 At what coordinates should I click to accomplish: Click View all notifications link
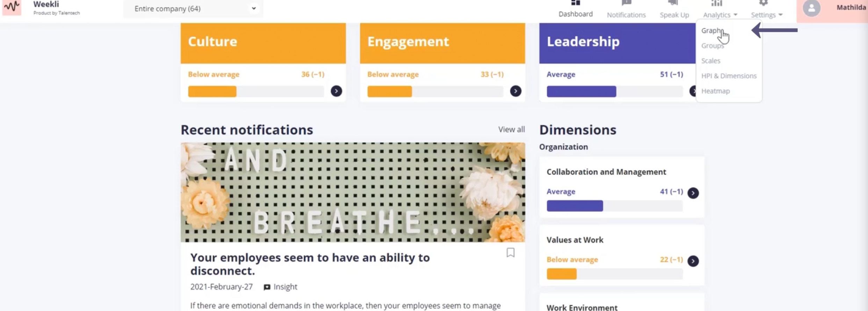[511, 129]
